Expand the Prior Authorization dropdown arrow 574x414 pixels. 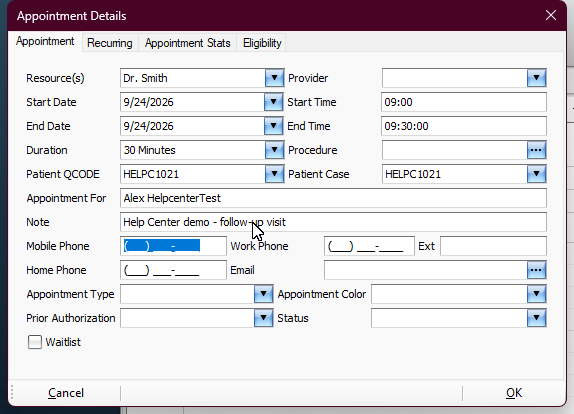click(x=263, y=318)
